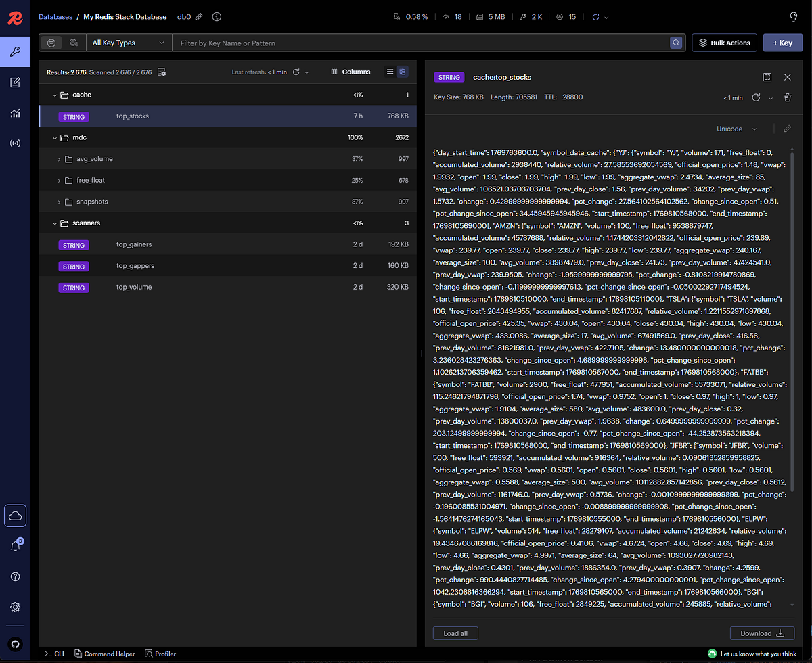Collapse the scanners folder
Screen dimensions: 812x663
point(54,223)
